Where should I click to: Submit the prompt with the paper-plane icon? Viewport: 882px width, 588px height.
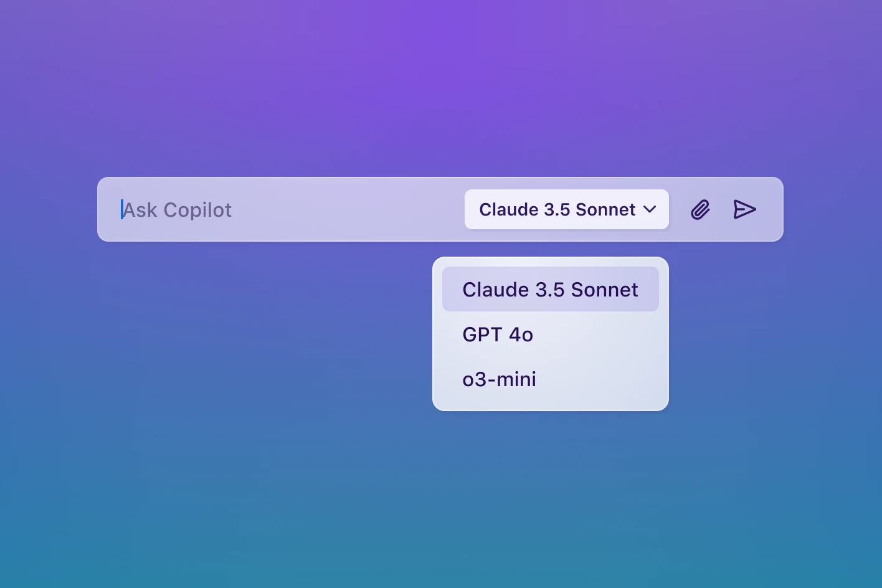click(x=744, y=210)
